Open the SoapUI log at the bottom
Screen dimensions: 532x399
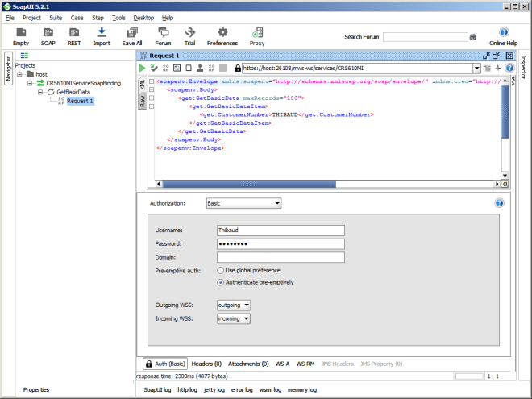pos(157,389)
